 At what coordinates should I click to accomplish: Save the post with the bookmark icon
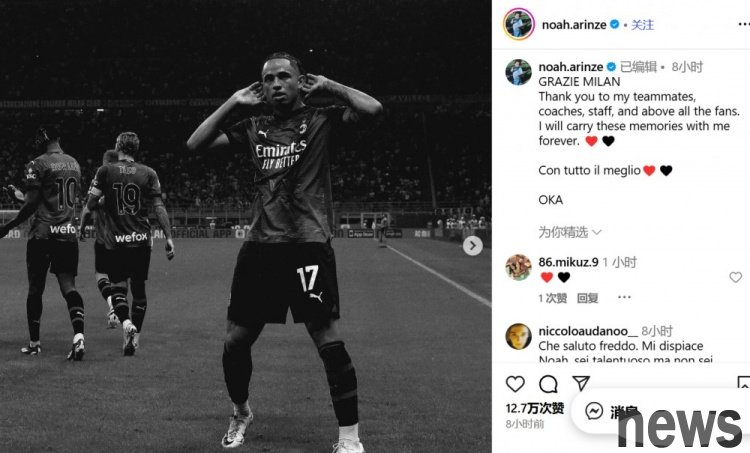744,383
